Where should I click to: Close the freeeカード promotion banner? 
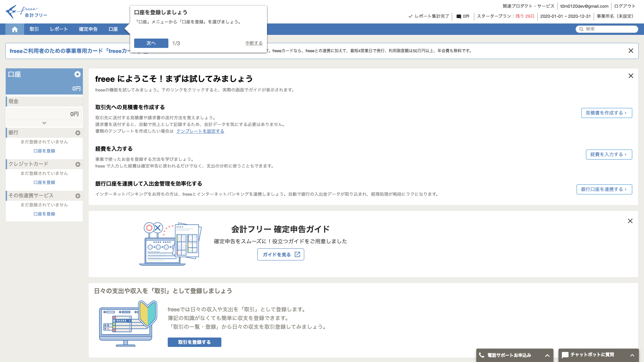[x=631, y=51]
